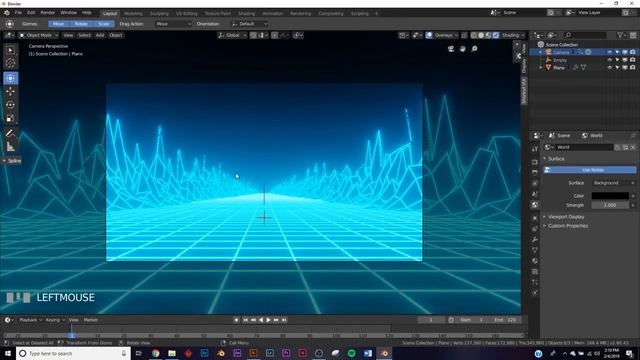Image resolution: width=640 pixels, height=360 pixels.
Task: Toggle X-ray next to shading modes
Action: [464, 36]
